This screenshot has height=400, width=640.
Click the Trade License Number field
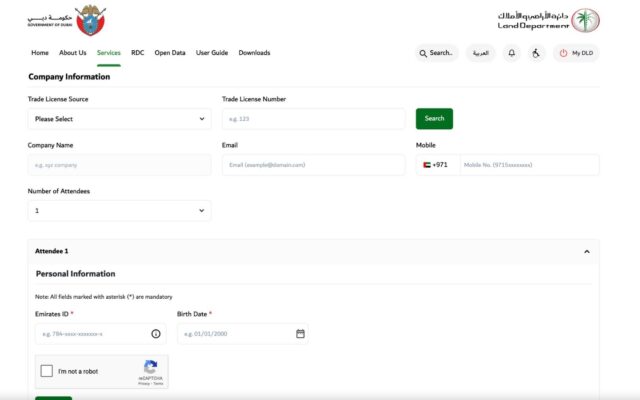[313, 119]
